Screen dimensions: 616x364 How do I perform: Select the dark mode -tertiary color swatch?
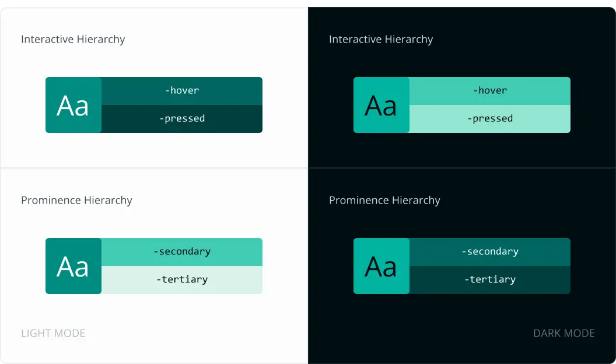click(x=489, y=280)
